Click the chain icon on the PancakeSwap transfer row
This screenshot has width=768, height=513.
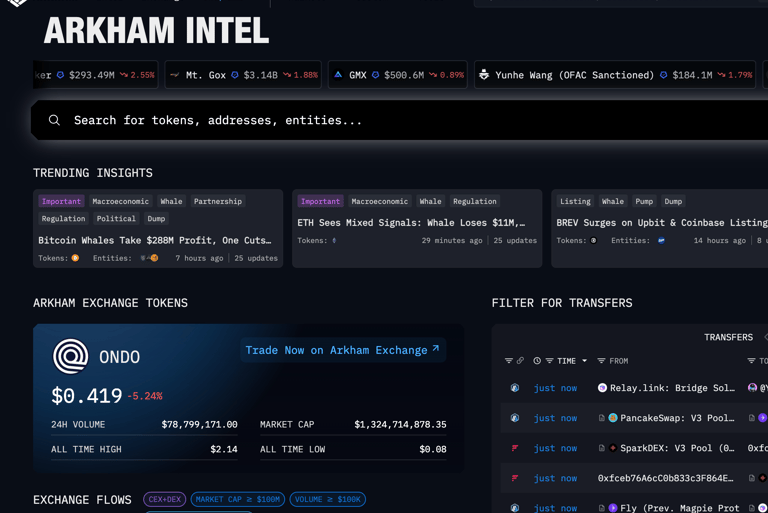(x=515, y=418)
